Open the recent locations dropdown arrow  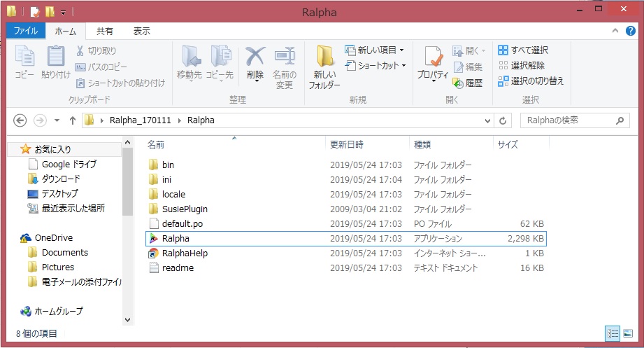(x=57, y=120)
